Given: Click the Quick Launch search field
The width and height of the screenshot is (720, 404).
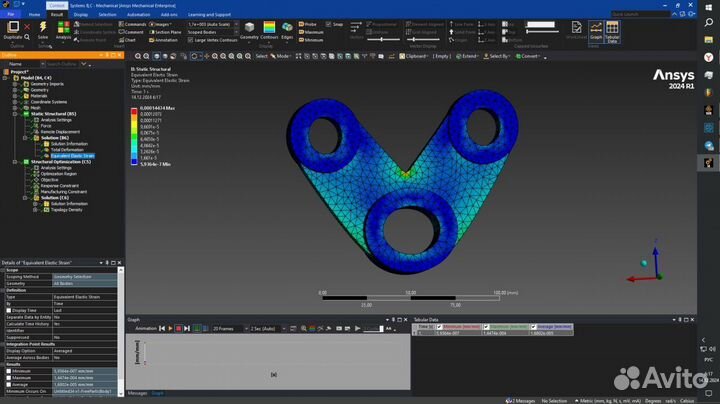Looking at the screenshot, I should tap(640, 14).
